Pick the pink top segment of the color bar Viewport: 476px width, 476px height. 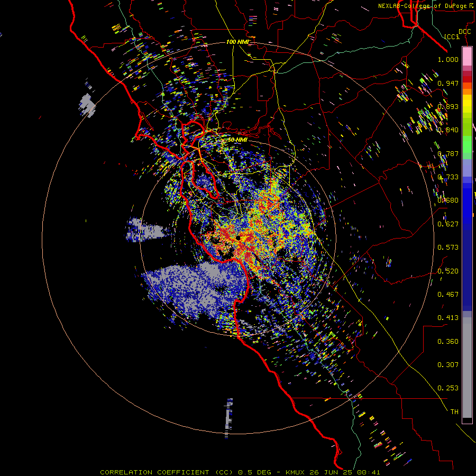coord(467,56)
